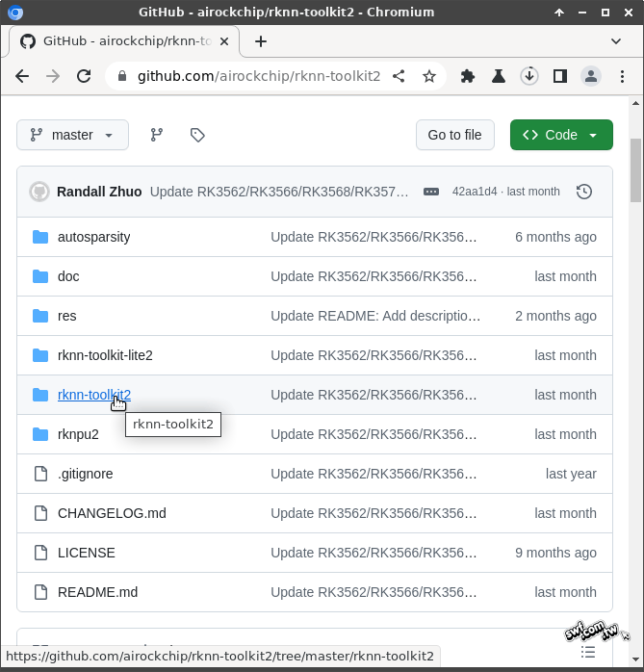
Task: View commit history clock icon
Action: 584,192
